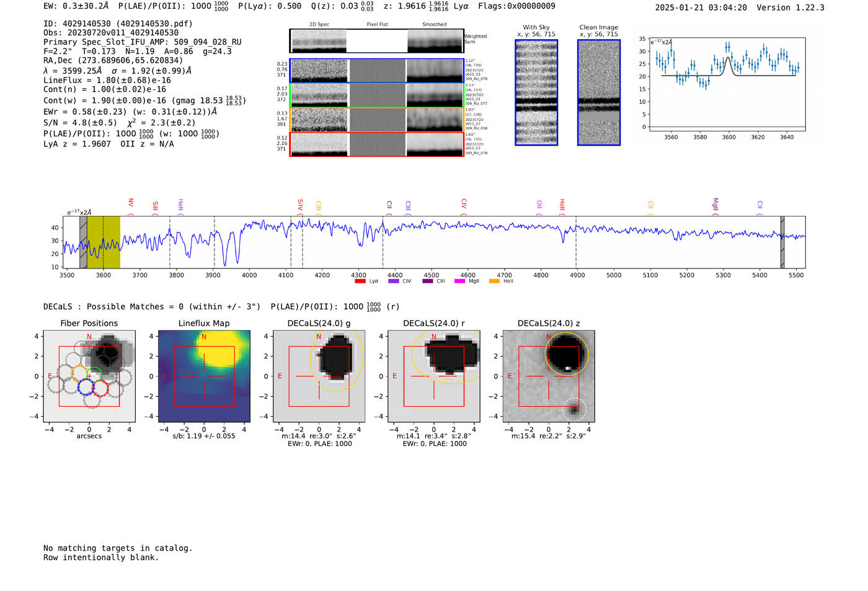Image resolution: width=868 pixels, height=591 pixels.
Task: Click the S/N = 4.8(±0.5) line
Action: (120, 123)
